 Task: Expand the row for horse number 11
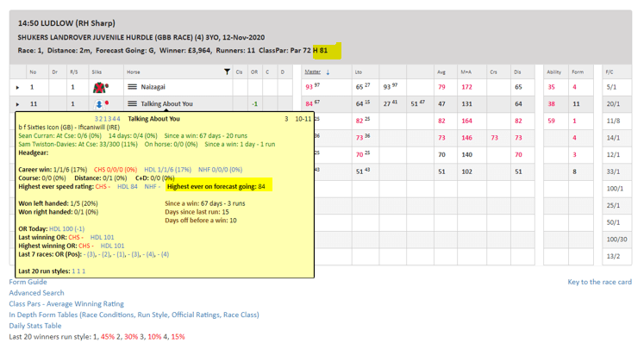(17, 103)
